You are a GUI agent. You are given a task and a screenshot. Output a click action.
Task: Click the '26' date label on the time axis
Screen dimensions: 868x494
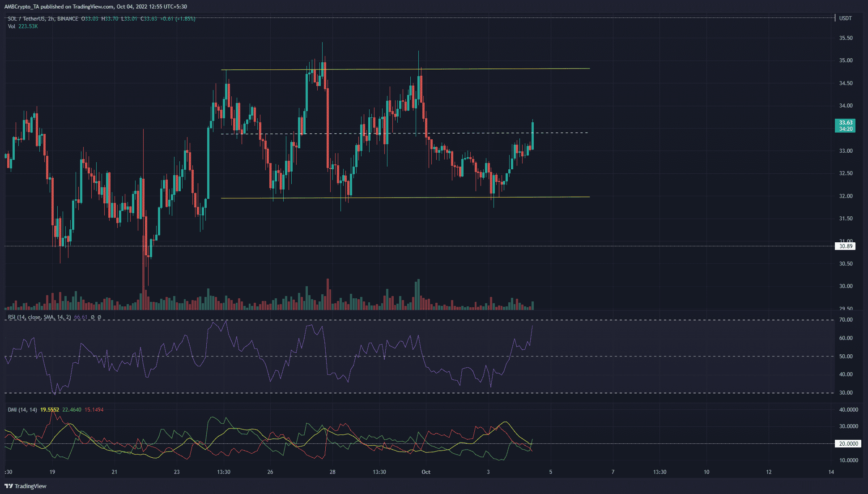coord(270,472)
